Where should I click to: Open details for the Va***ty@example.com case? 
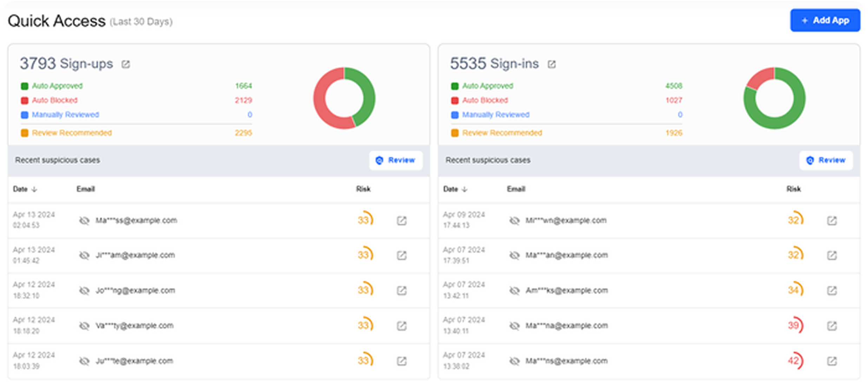pos(402,326)
